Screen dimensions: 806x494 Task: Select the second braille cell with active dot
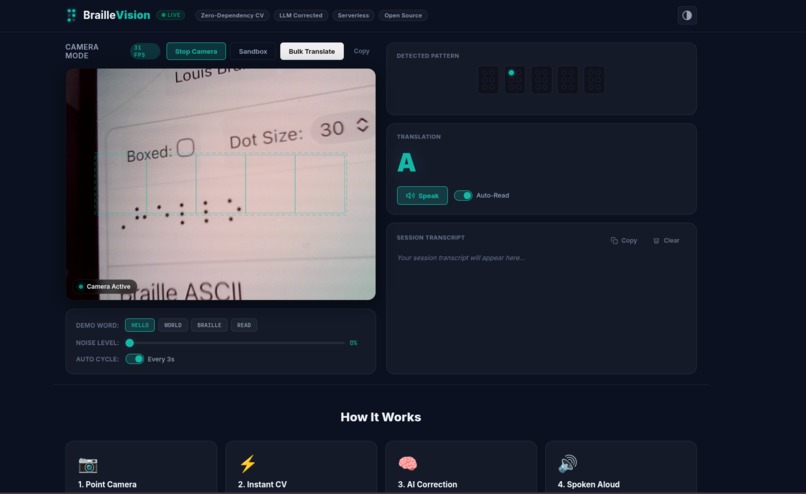point(515,80)
